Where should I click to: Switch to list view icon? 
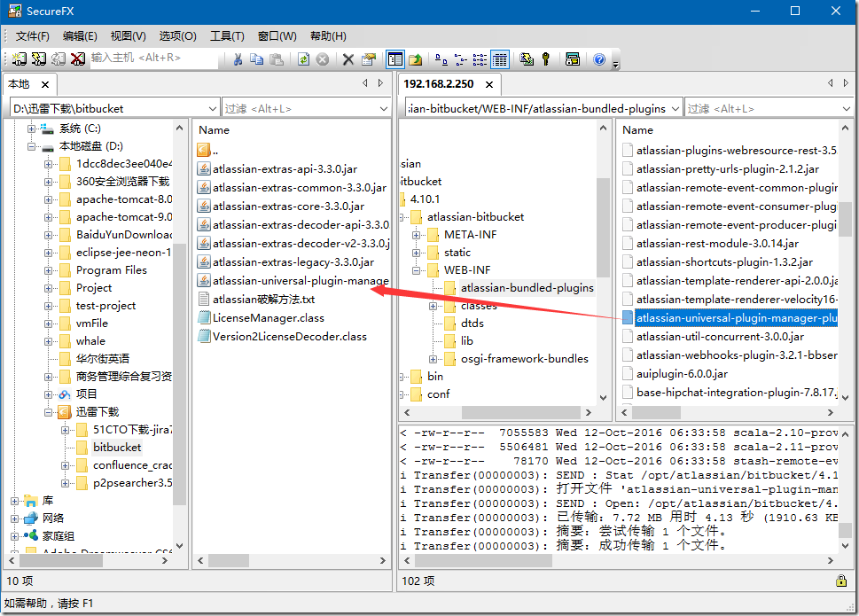pos(480,59)
